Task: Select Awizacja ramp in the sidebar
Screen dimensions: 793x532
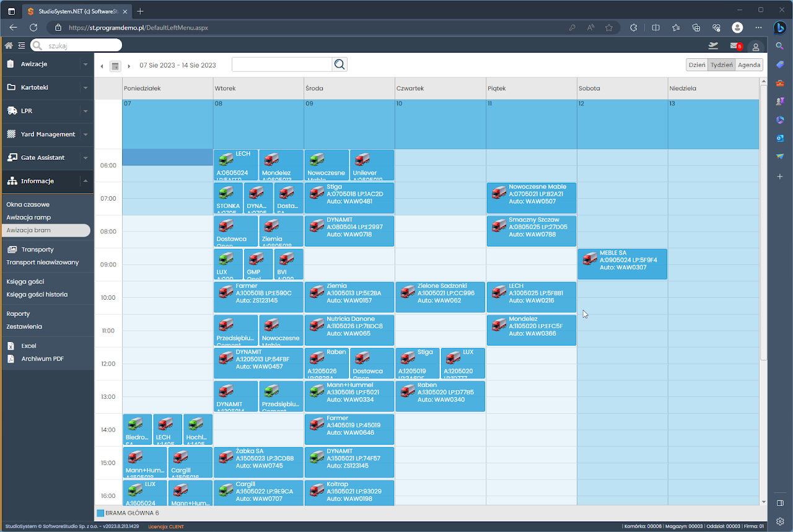Action: [28, 217]
